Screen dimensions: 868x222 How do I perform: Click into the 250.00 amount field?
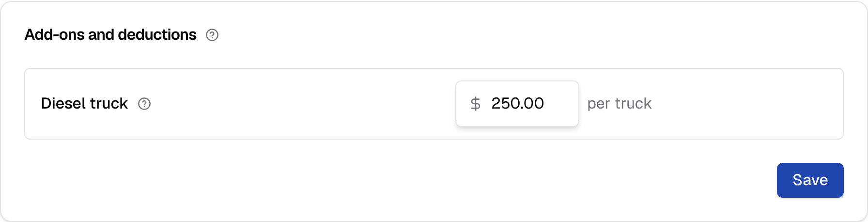coord(517,104)
